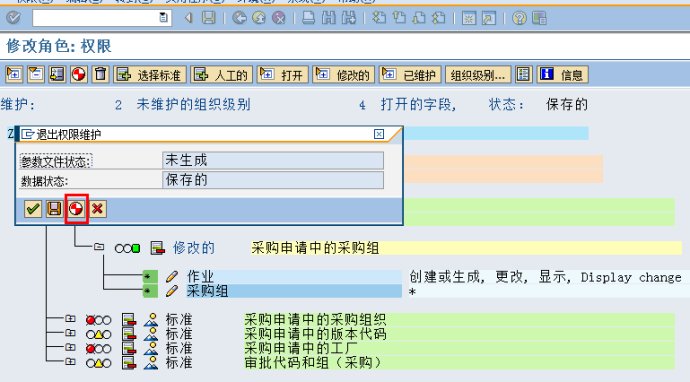690x382 pixels.
Task: Click the yellow Exit arrow icon
Action: [x=259, y=18]
